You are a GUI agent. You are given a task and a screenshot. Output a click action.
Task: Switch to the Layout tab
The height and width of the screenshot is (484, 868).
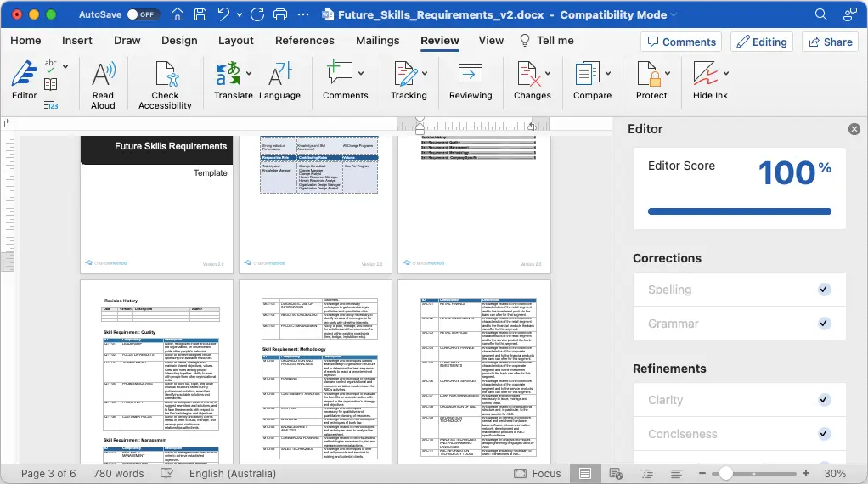pos(236,41)
